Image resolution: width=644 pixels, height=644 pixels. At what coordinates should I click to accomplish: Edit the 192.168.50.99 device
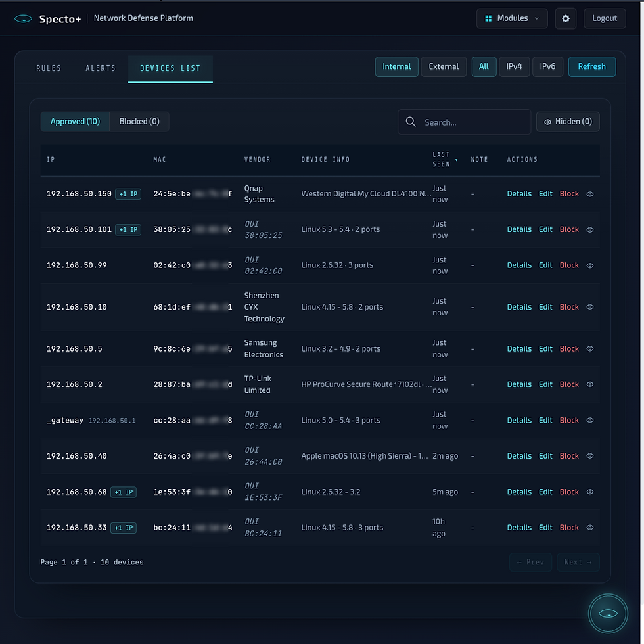pyautogui.click(x=545, y=265)
